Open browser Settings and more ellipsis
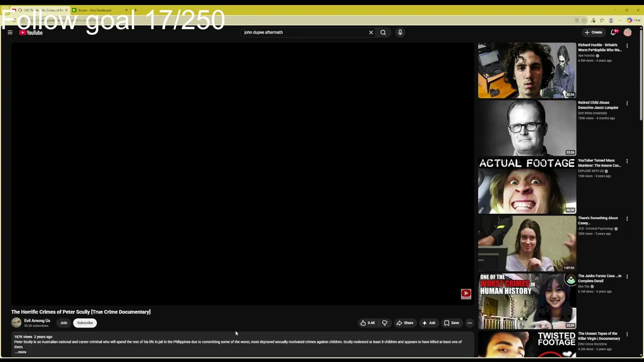The height and width of the screenshot is (362, 644). pyautogui.click(x=619, y=20)
